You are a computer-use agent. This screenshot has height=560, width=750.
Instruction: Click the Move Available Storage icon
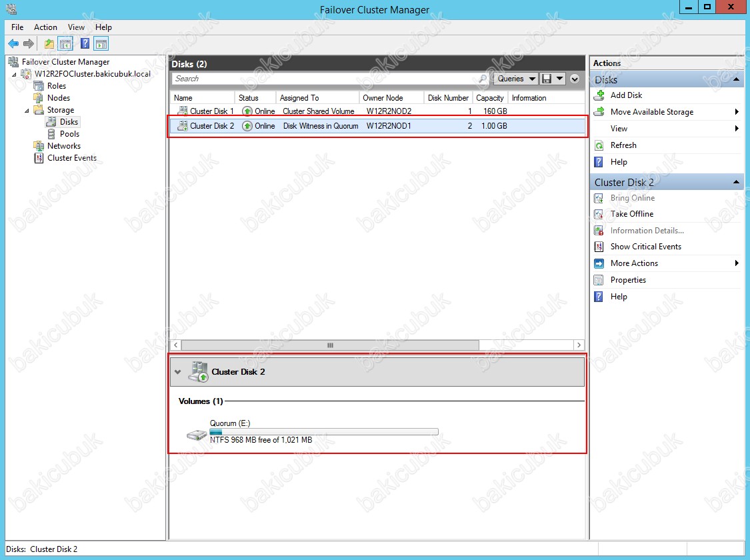click(x=599, y=112)
